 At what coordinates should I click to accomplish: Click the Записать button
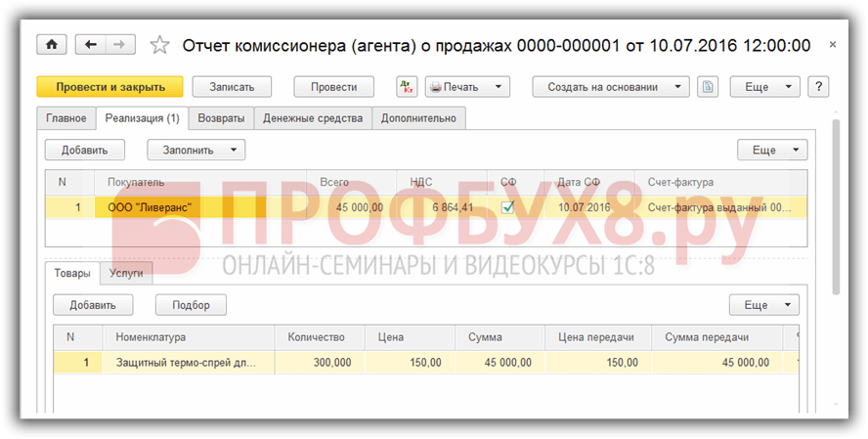tap(232, 87)
